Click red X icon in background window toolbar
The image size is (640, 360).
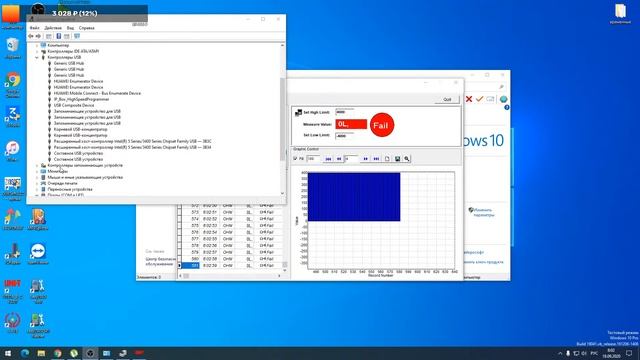pos(469,99)
